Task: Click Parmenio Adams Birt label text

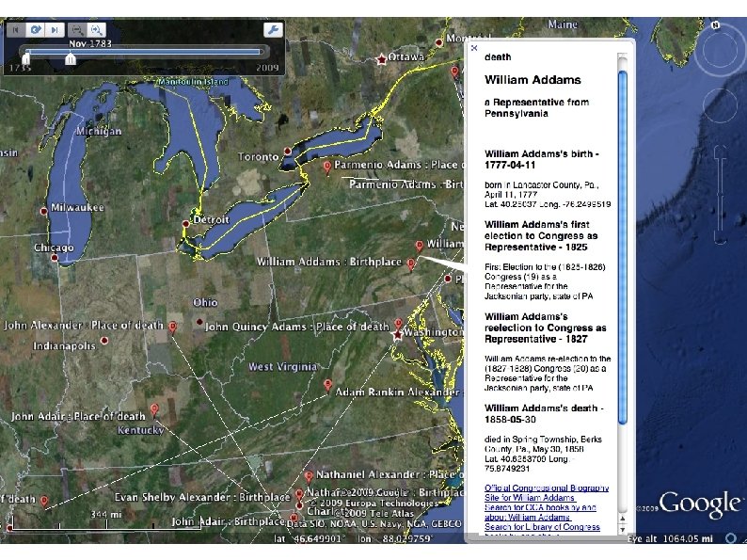Action: [x=405, y=184]
